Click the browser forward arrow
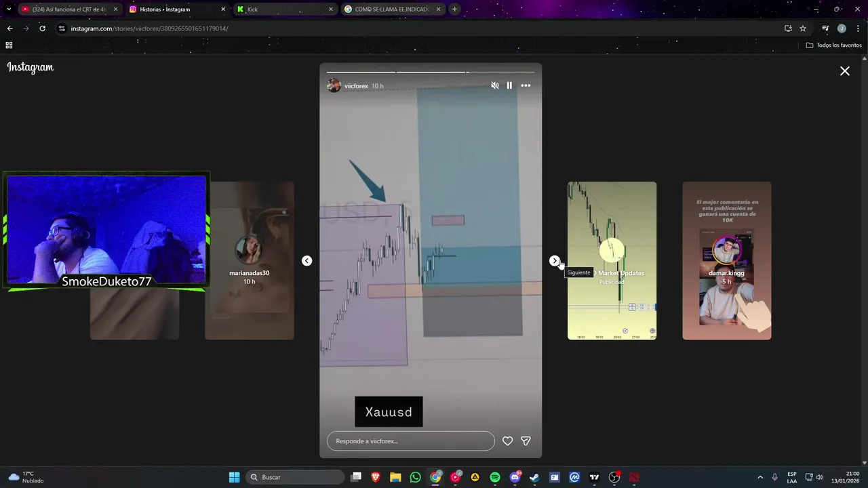This screenshot has height=488, width=868. pos(26,28)
